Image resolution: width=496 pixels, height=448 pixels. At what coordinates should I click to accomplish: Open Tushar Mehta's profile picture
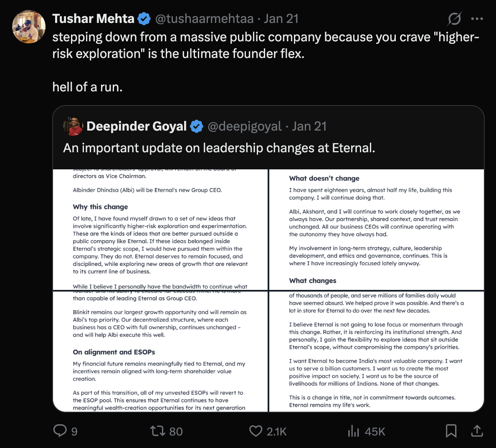click(x=29, y=27)
